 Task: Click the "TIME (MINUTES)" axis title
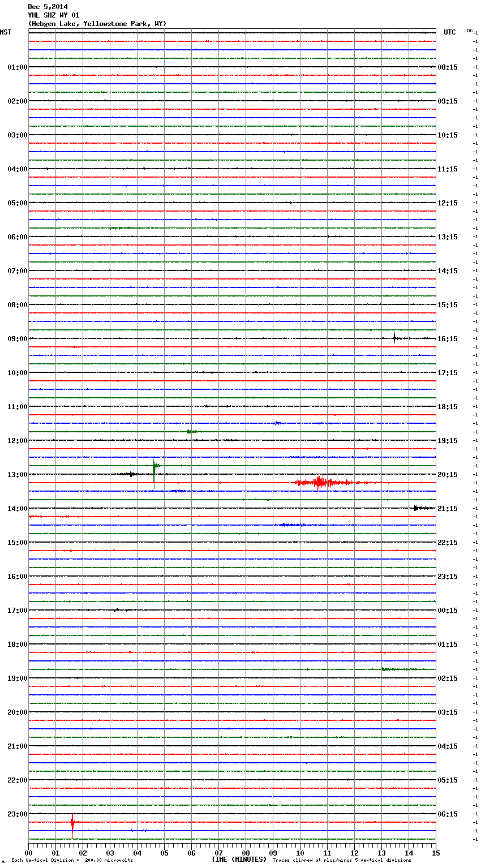pos(239,860)
